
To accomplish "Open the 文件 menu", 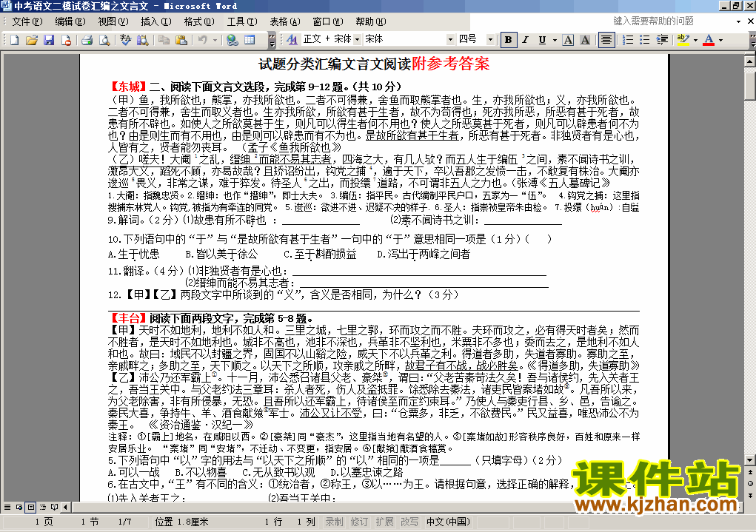I will 27,21.
